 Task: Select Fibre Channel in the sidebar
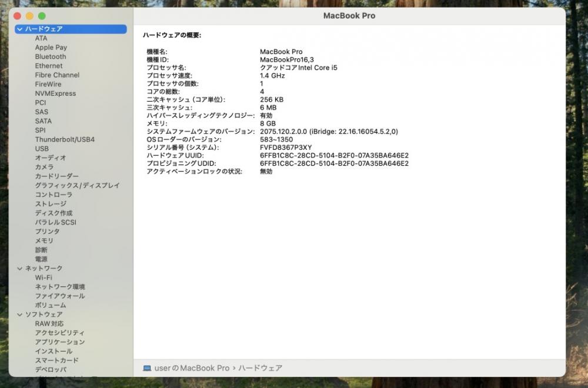(58, 75)
